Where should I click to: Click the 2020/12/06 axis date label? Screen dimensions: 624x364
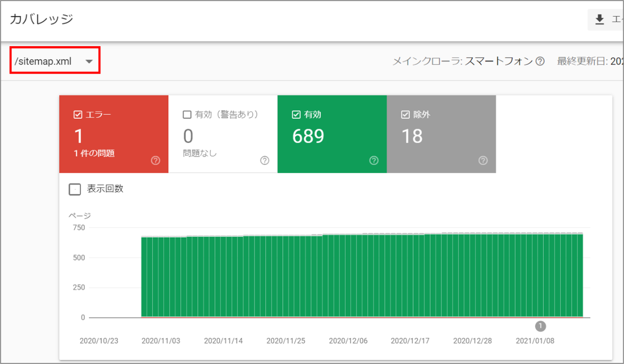(348, 340)
